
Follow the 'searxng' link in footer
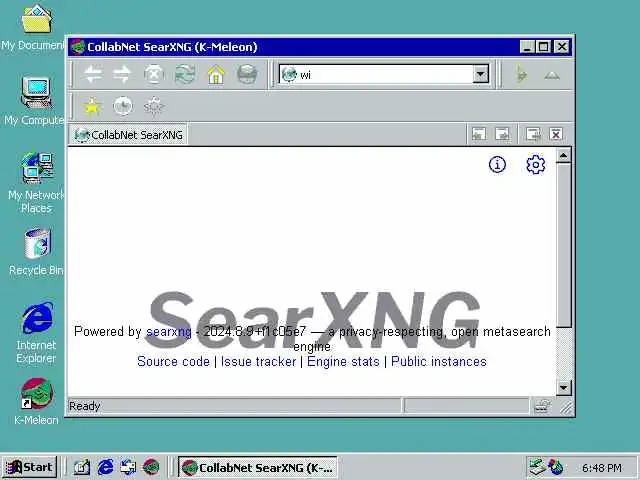point(169,332)
